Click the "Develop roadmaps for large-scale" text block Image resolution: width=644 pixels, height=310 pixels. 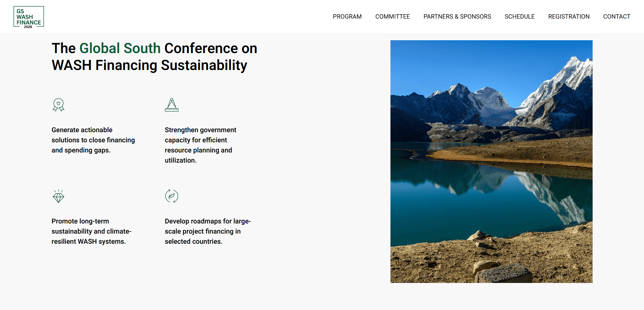(208, 231)
